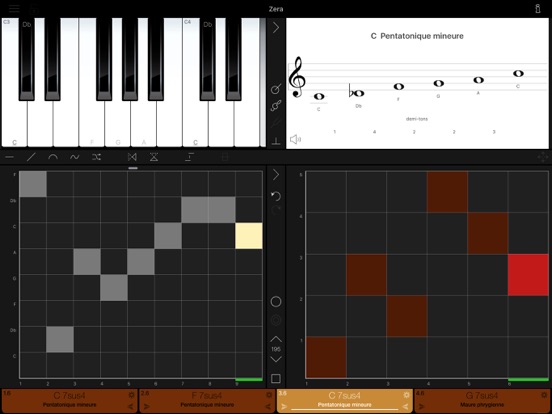The height and width of the screenshot is (414, 552).
Task: Open the Maure phrygienne scale label
Action: tap(482, 405)
